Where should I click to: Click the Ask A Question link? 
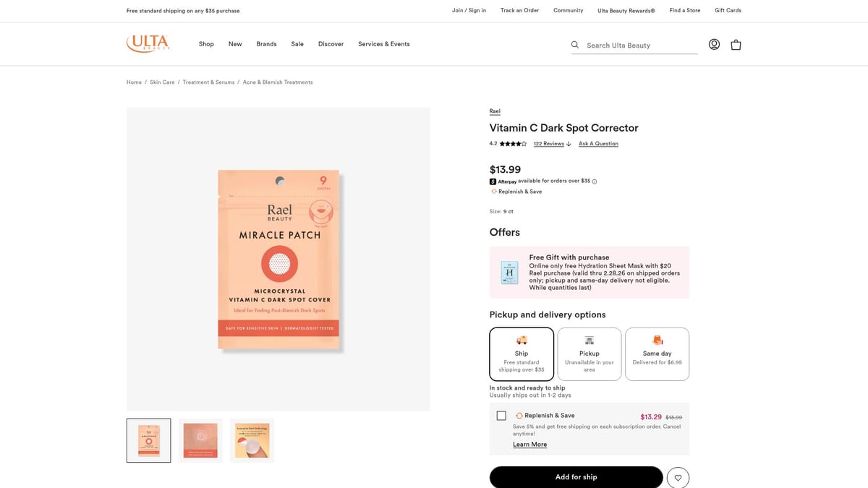click(x=598, y=143)
